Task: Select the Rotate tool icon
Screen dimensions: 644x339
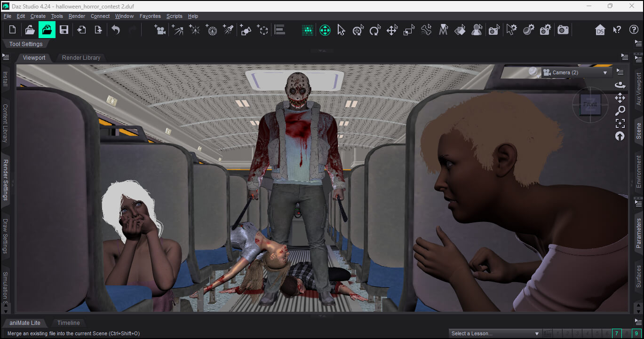Action: (x=375, y=30)
